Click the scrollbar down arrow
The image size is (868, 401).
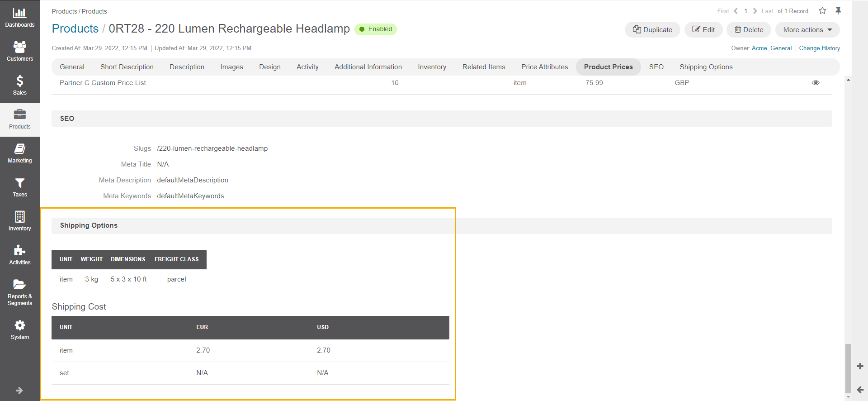849,397
